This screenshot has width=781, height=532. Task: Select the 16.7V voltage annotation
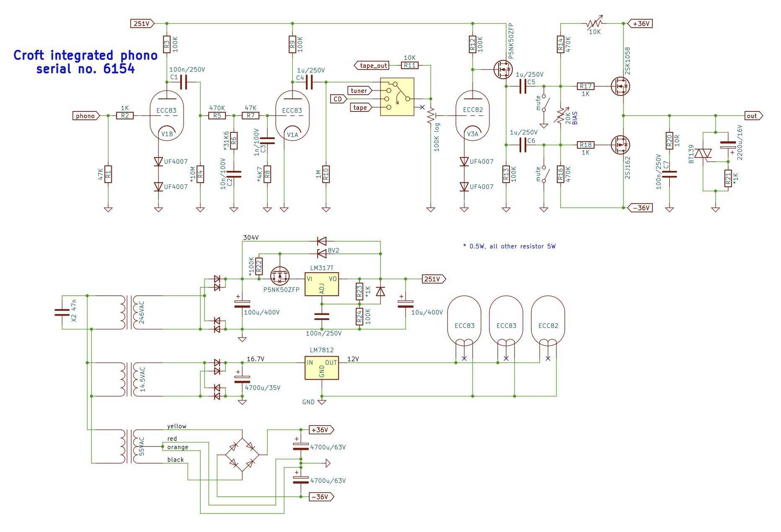255,359
